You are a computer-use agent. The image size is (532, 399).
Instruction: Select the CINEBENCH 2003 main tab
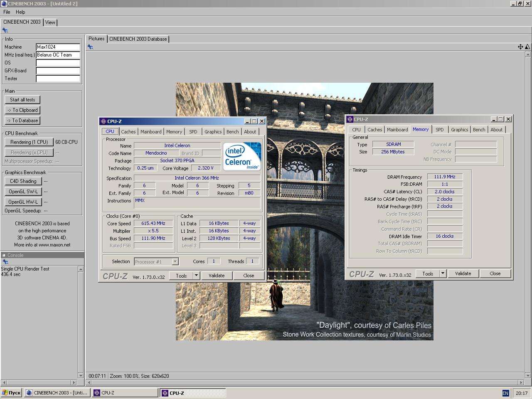click(22, 22)
